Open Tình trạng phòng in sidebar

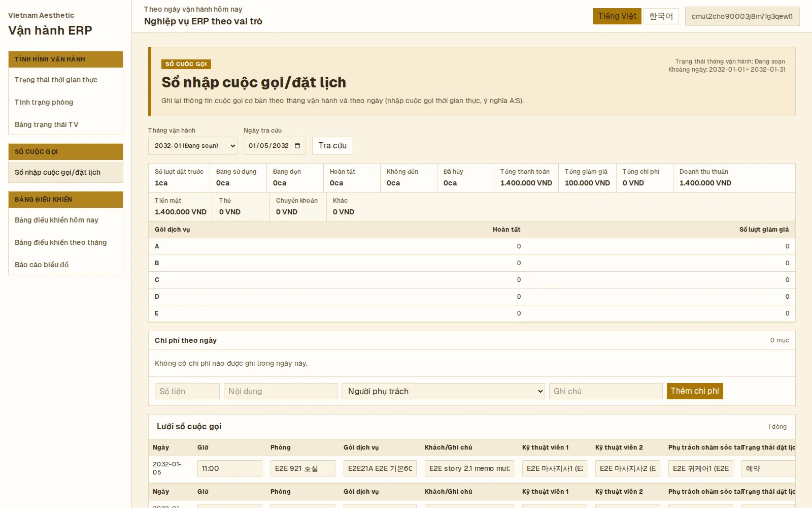[65, 102]
